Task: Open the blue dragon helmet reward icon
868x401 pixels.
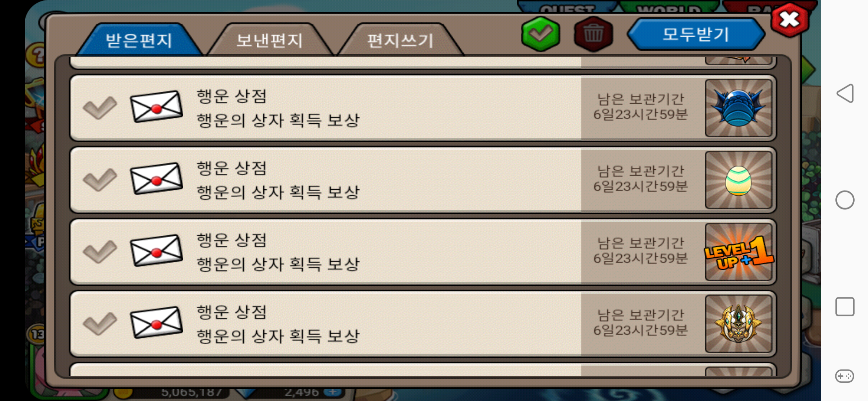Action: point(738,108)
